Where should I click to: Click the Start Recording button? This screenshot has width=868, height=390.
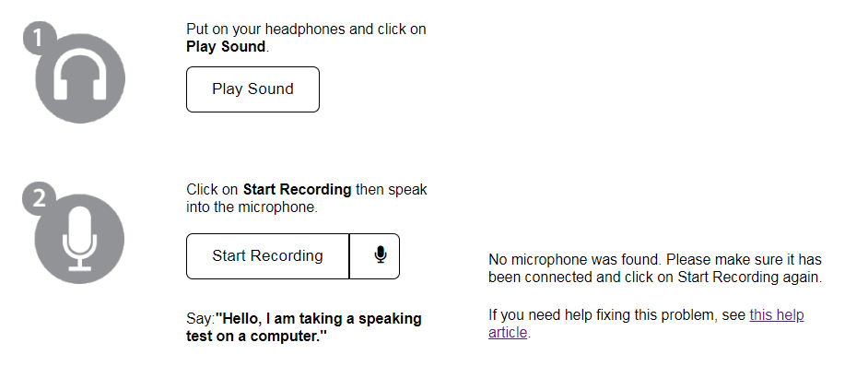(x=268, y=256)
